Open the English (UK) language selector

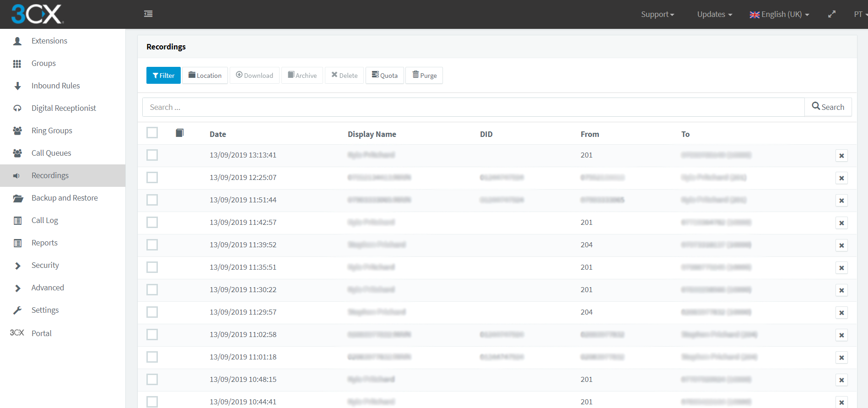[779, 15]
